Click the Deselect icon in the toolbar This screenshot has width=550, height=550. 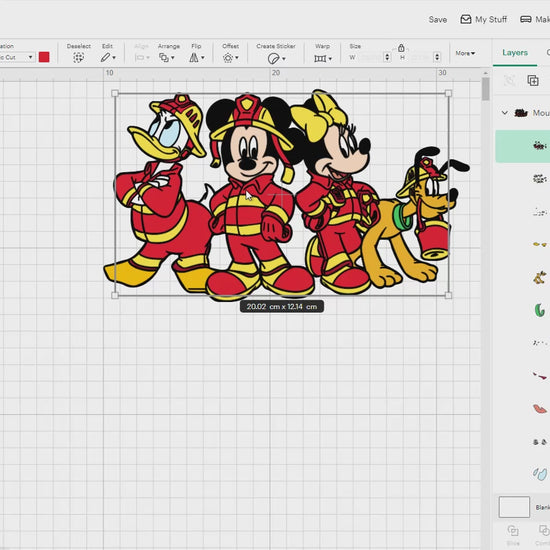(x=78, y=57)
